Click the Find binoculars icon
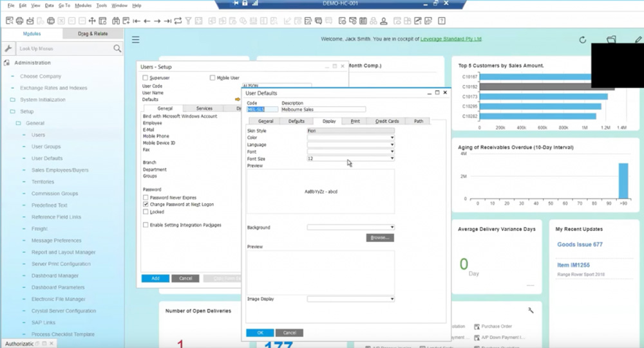 click(x=116, y=21)
